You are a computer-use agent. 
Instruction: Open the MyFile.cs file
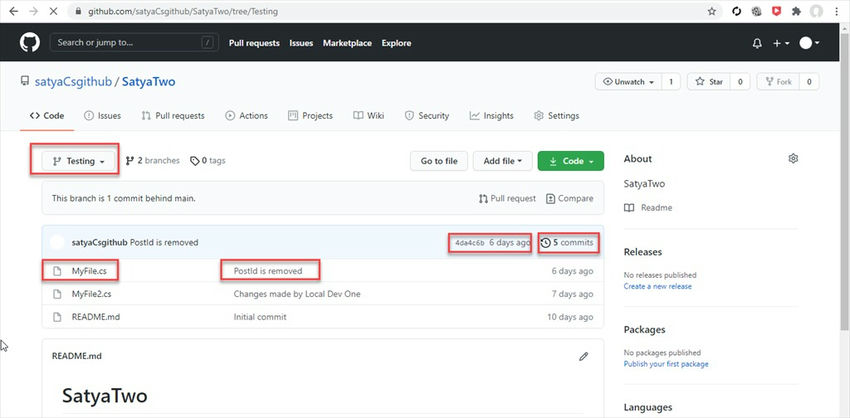coord(89,271)
